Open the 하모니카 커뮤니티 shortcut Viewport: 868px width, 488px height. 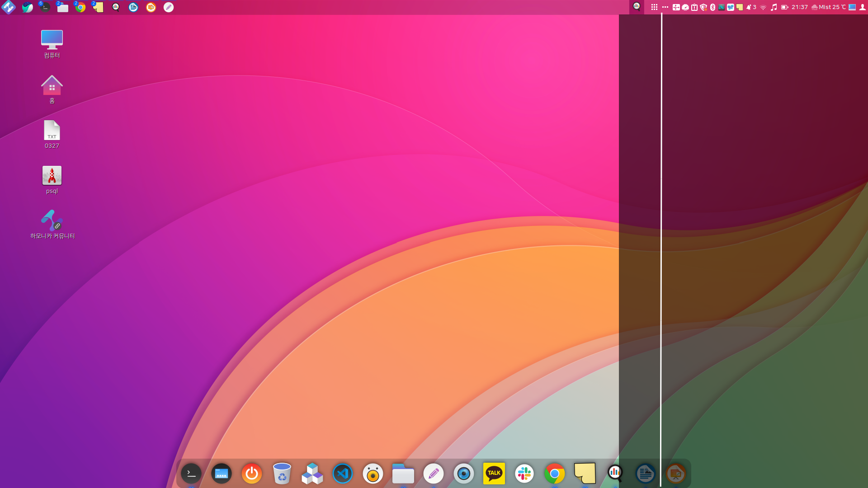tap(52, 225)
